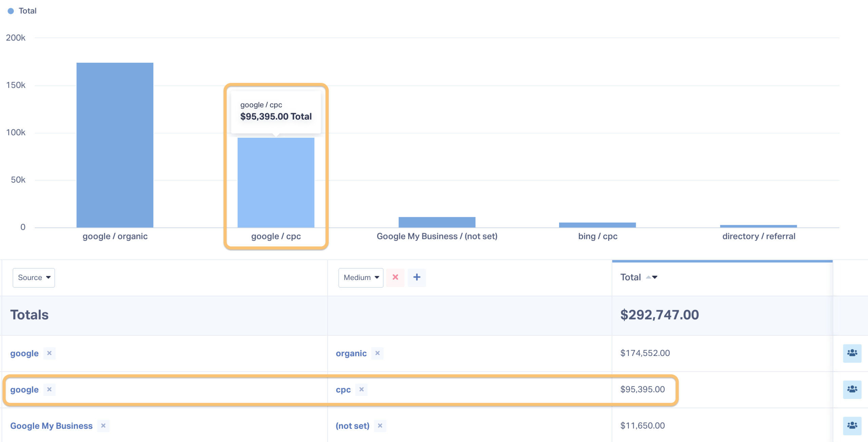Click the google / cpc axis label
This screenshot has width=868, height=442.
[276, 236]
